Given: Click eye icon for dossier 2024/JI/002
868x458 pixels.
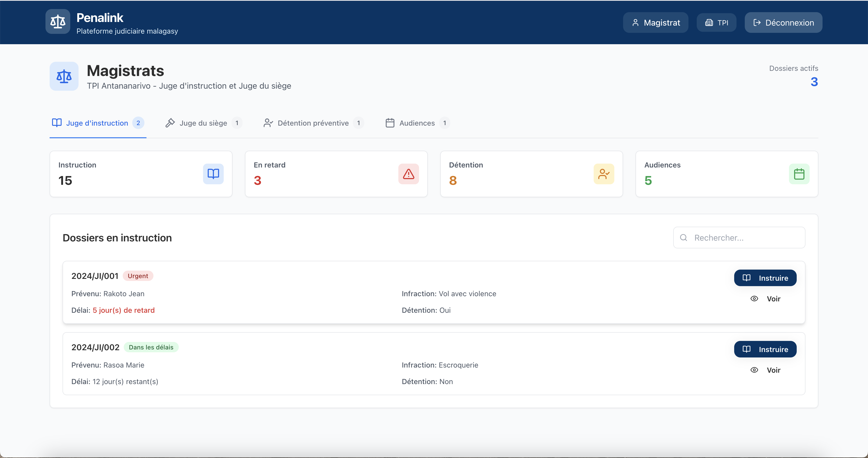Looking at the screenshot, I should (x=754, y=370).
